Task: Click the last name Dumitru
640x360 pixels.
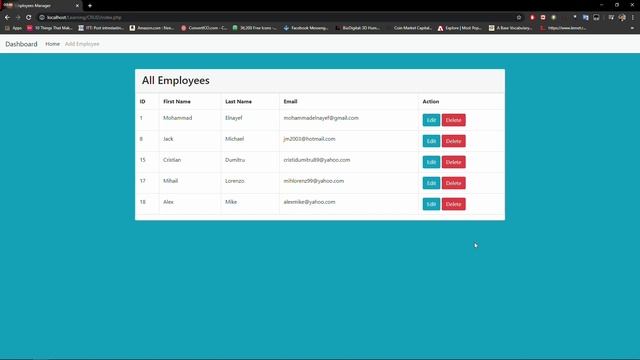Action: (235, 160)
